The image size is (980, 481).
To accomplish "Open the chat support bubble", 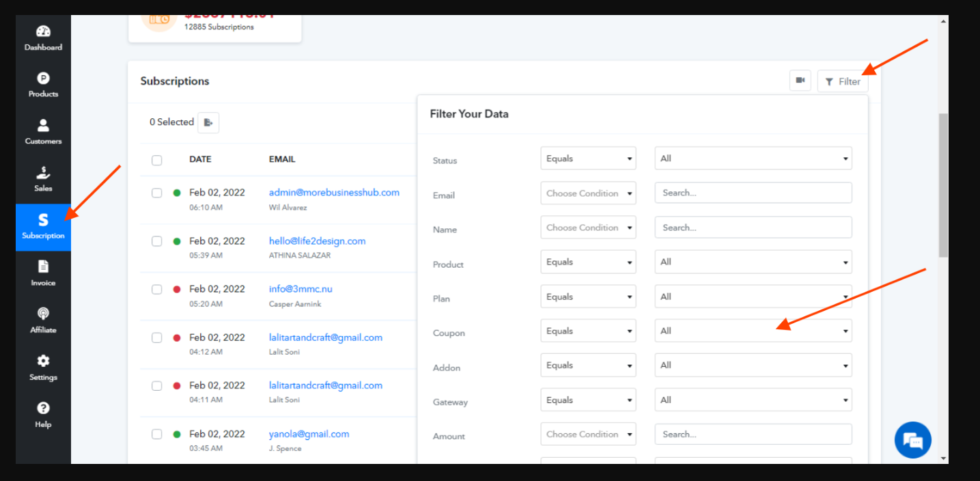I will 913,439.
